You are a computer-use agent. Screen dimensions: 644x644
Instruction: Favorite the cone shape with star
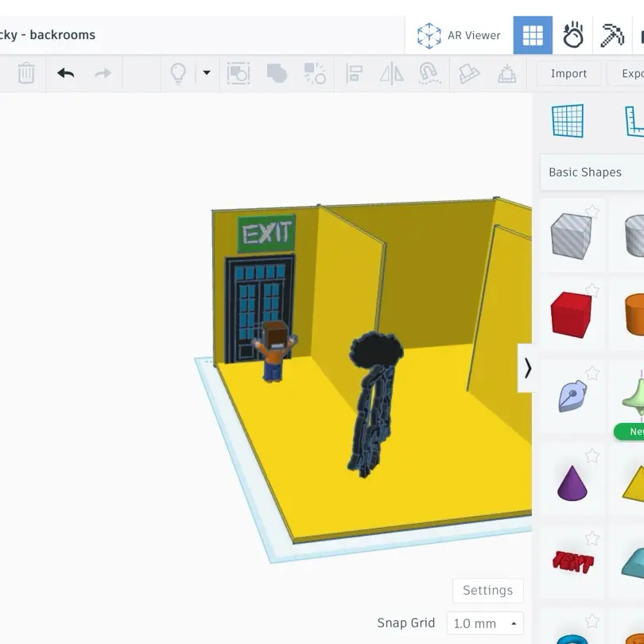[592, 456]
